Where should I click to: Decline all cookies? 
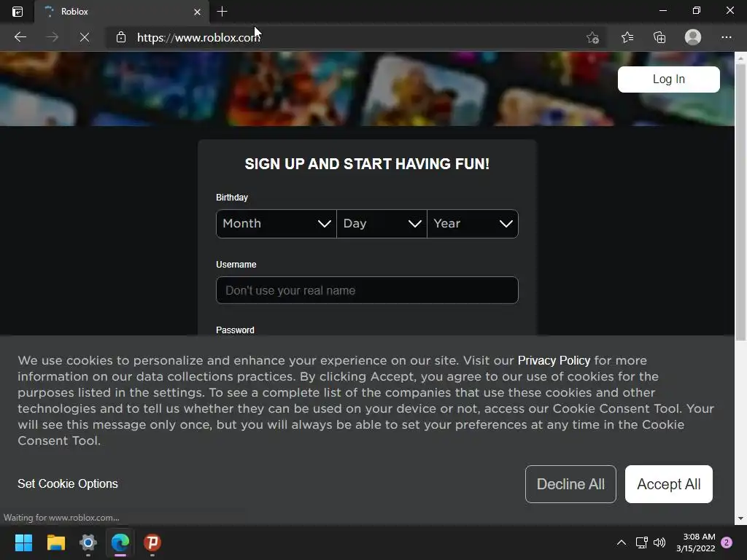click(x=570, y=484)
